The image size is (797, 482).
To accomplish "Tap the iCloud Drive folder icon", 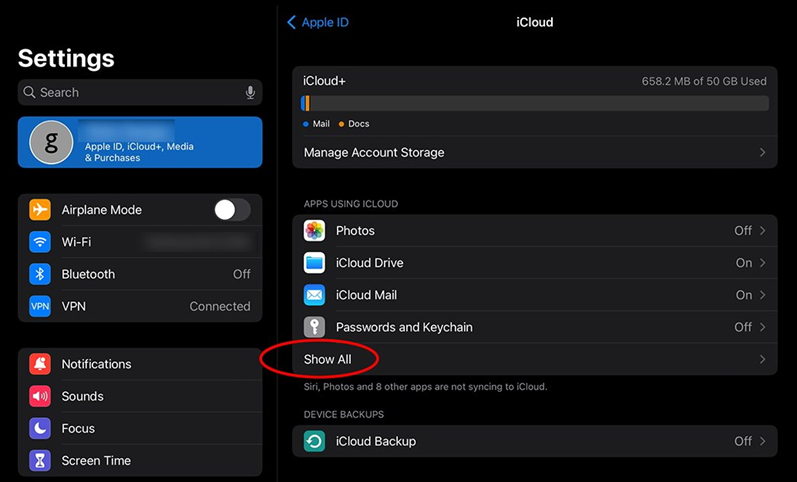I will pyautogui.click(x=314, y=263).
